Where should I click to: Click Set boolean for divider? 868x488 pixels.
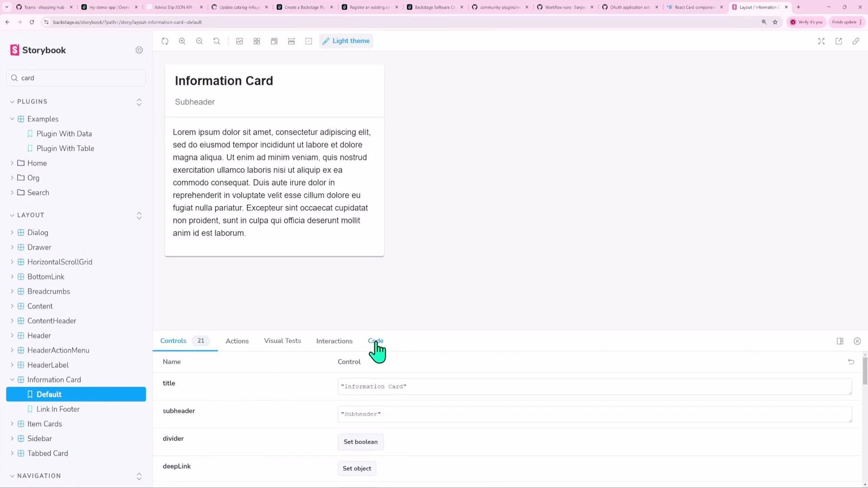pos(361,442)
